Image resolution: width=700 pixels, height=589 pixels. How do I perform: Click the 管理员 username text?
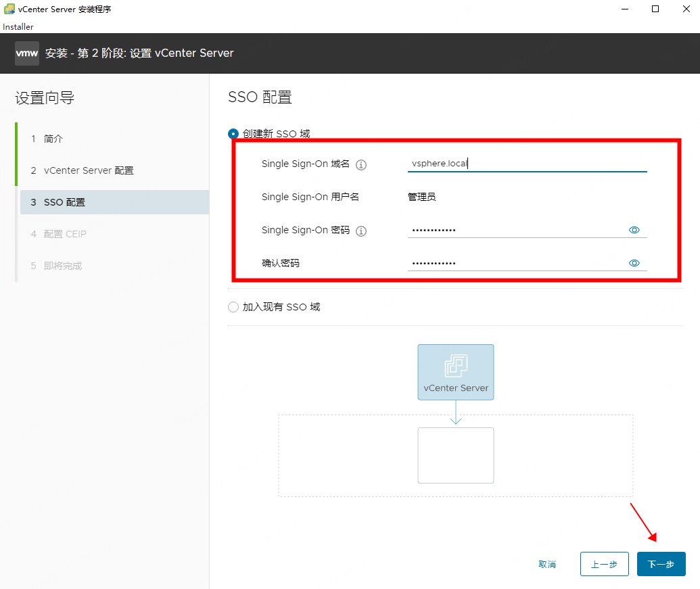(x=422, y=197)
